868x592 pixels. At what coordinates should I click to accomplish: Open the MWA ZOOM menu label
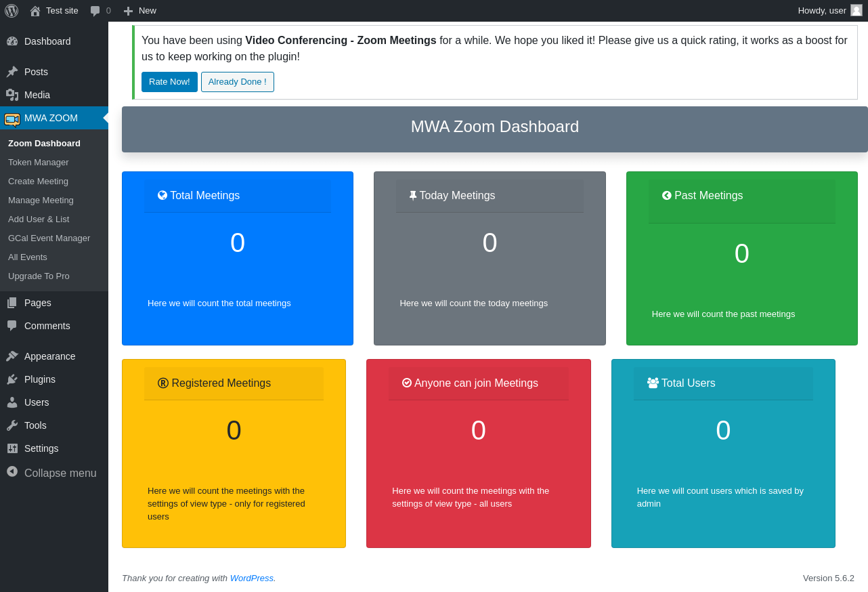point(51,118)
